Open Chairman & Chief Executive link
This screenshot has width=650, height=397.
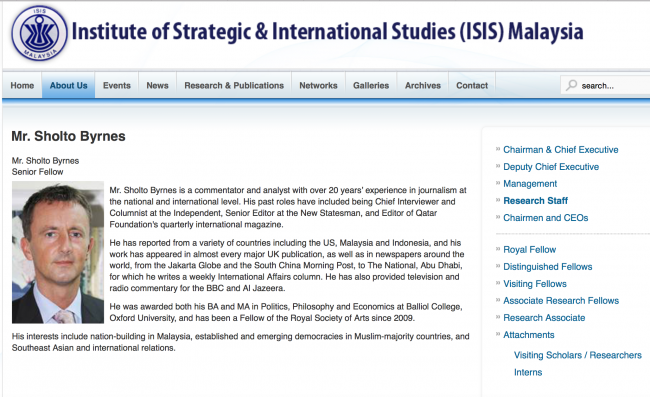[560, 150]
